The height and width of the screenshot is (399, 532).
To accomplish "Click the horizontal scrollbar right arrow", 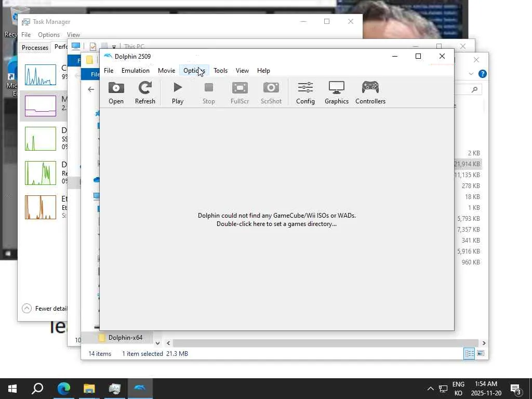I will [x=484, y=343].
